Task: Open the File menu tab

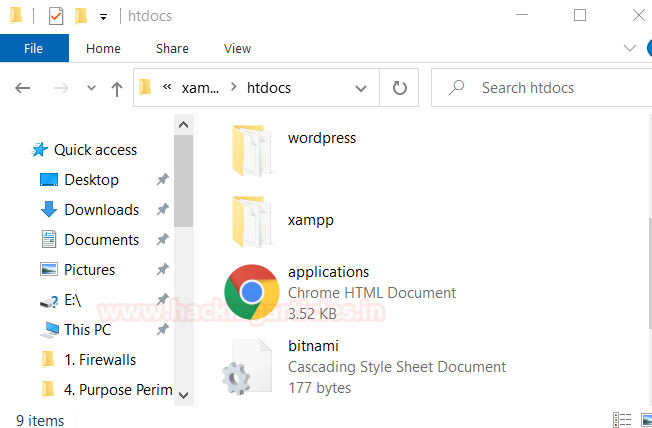Action: click(34, 48)
